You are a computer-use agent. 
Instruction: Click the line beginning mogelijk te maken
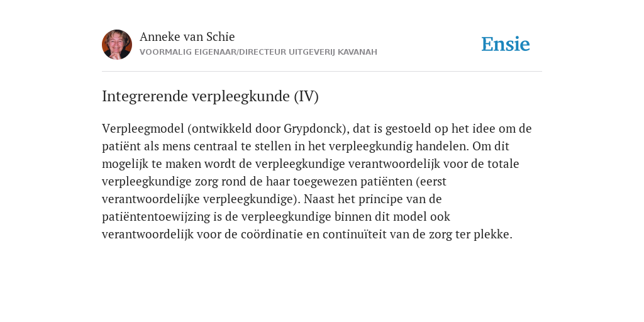pos(311,164)
